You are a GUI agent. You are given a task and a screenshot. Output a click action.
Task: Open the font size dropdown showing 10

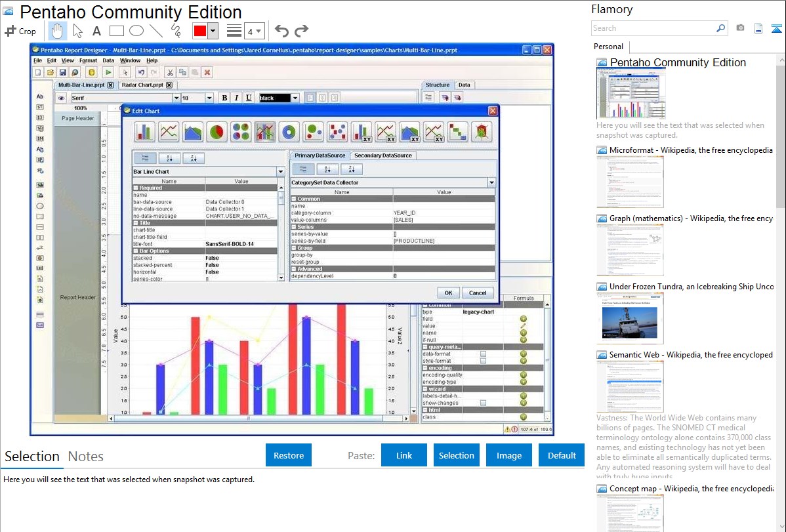click(x=209, y=98)
